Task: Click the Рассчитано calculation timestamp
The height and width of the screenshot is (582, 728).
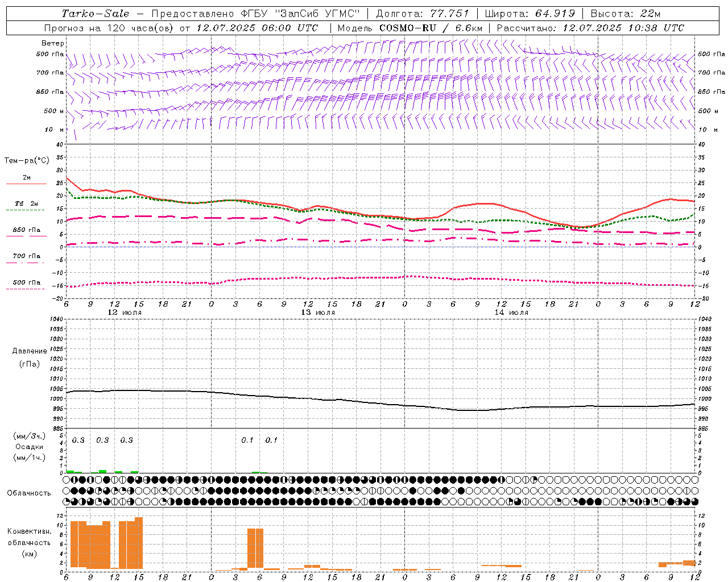Action: [590, 28]
